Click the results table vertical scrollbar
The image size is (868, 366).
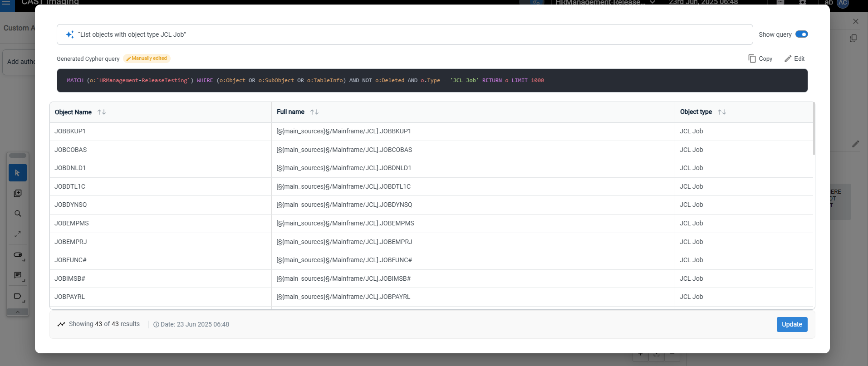[814, 129]
